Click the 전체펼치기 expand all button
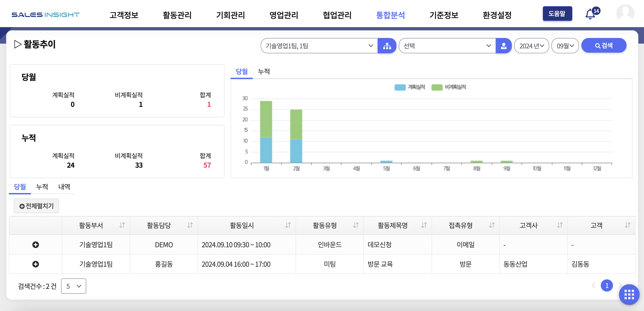Screen dimensions: 644x311 [x=36, y=206]
